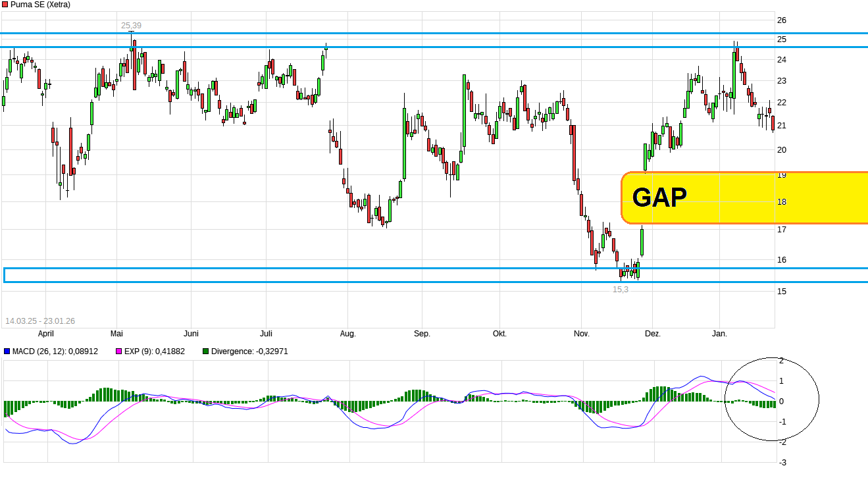This screenshot has height=495, width=868.
Task: Click the Divergence value label -0,32971
Action: (x=268, y=352)
